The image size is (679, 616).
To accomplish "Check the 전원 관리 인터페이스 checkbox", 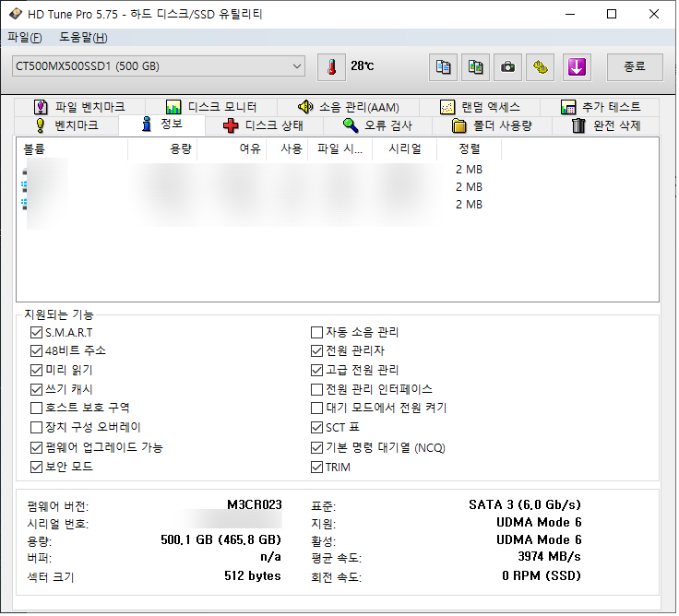I will pos(317,389).
